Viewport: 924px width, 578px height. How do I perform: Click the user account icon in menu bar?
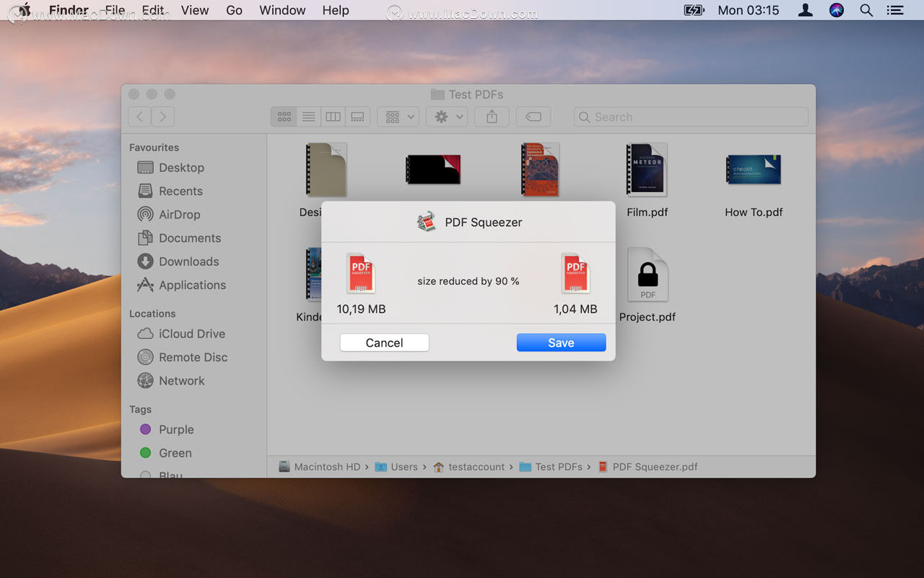(806, 10)
